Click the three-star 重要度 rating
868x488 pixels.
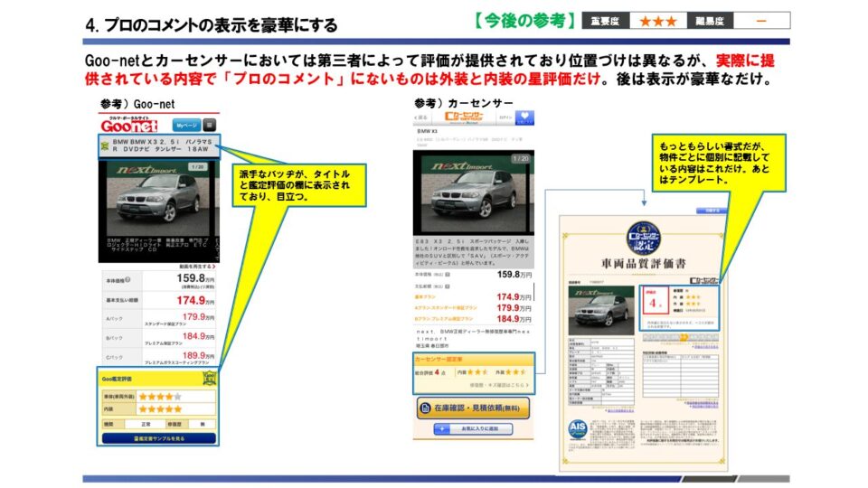[658, 21]
